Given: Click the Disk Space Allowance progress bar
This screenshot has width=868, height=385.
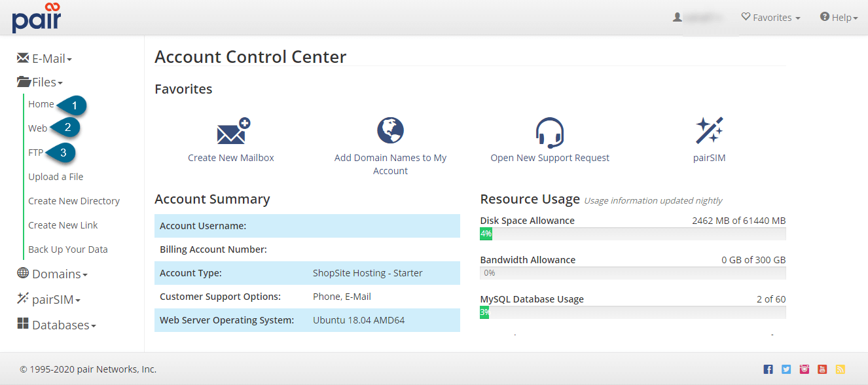Looking at the screenshot, I should [x=632, y=234].
